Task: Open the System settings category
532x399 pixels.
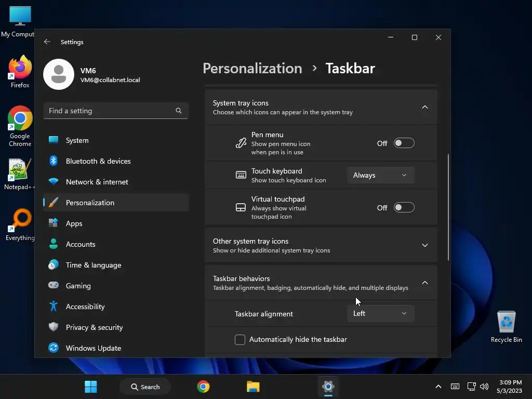Action: [116, 140]
